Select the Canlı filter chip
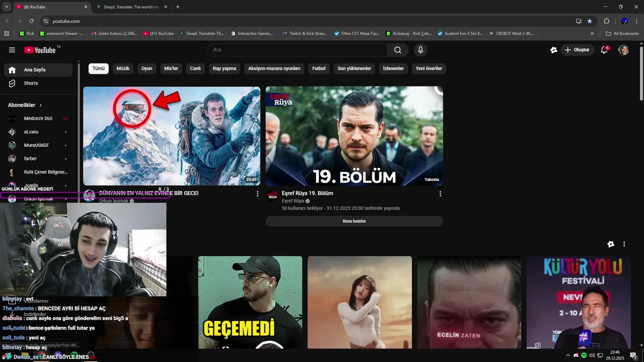The width and height of the screenshot is (644, 362). [195, 68]
